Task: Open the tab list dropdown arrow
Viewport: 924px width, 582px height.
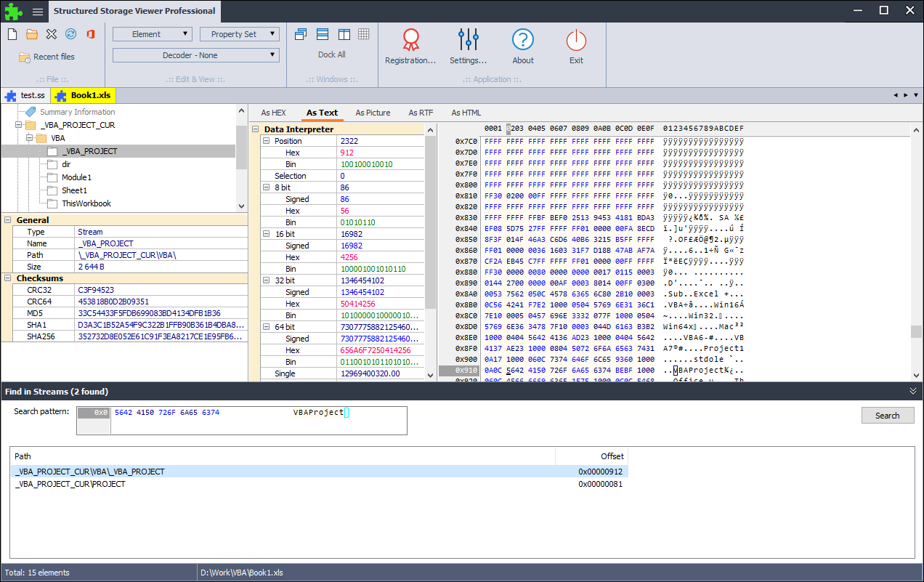Action: pyautogui.click(x=915, y=95)
